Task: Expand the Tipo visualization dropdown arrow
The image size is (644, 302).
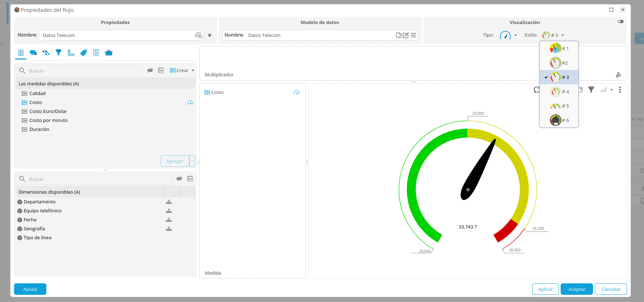Action: 515,35
